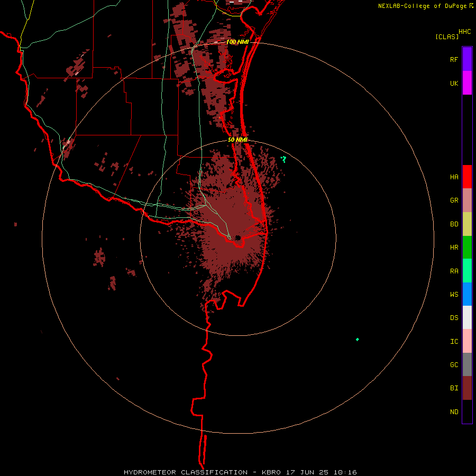This screenshot has width=476, height=476.
Task: Click the BI legend label
Action: pyautogui.click(x=454, y=388)
